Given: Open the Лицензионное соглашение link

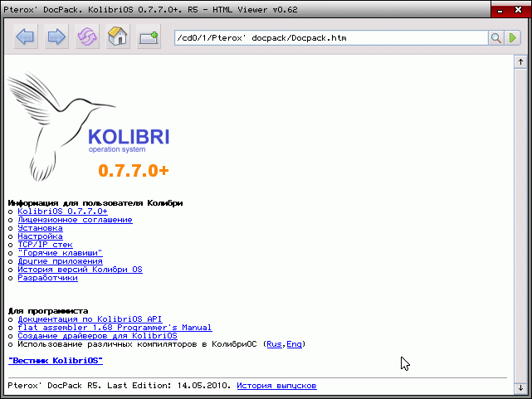Looking at the screenshot, I should pyautogui.click(x=75, y=220).
